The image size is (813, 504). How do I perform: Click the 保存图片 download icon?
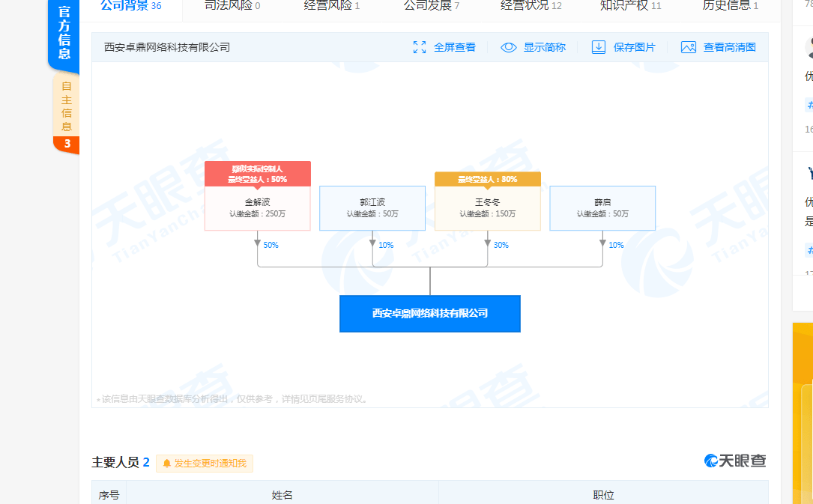point(598,47)
